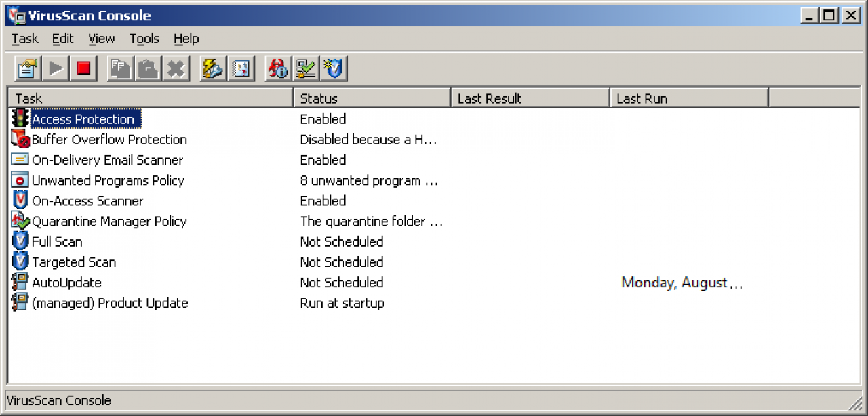This screenshot has width=868, height=416.
Task: Select the Buffer Overflow Protection task
Action: [109, 140]
